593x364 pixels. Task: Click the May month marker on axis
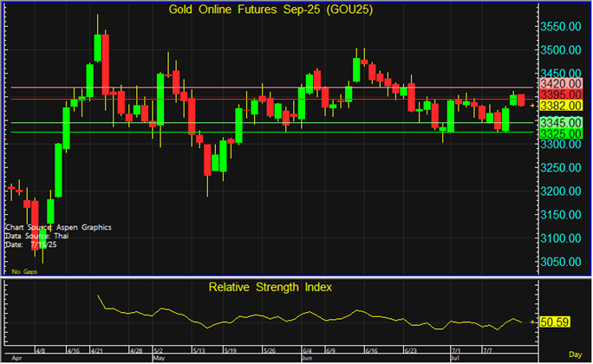coord(159,357)
